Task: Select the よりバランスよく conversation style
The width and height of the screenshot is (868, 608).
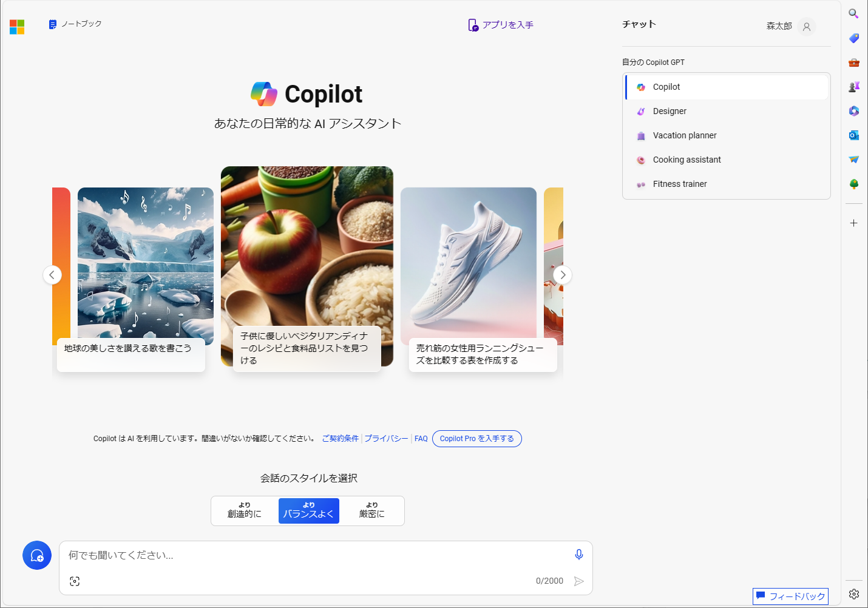Action: pos(308,510)
